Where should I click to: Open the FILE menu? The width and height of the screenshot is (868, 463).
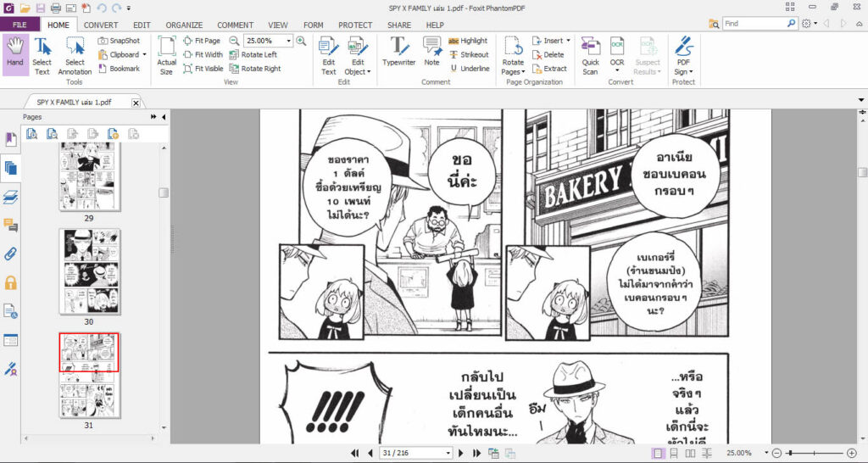(x=19, y=25)
